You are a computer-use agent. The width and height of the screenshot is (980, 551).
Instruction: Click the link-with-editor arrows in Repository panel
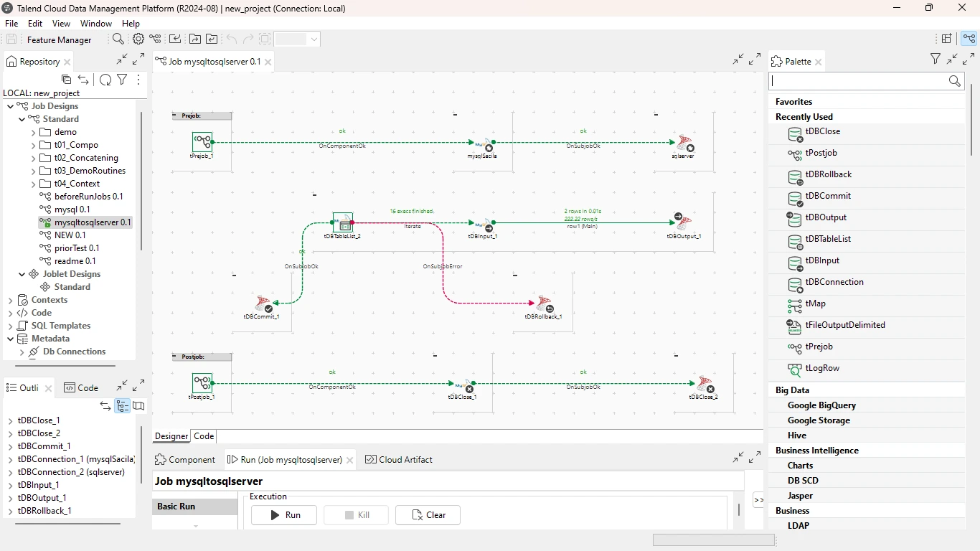83,80
